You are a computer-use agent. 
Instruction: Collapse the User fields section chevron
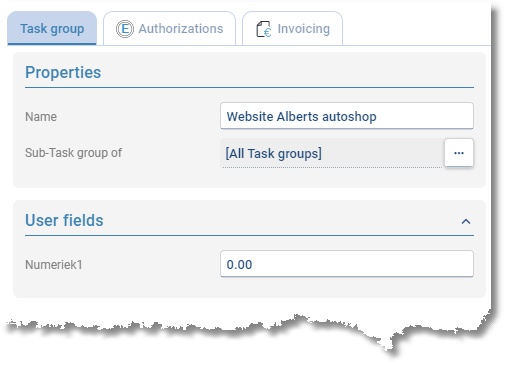click(x=466, y=221)
